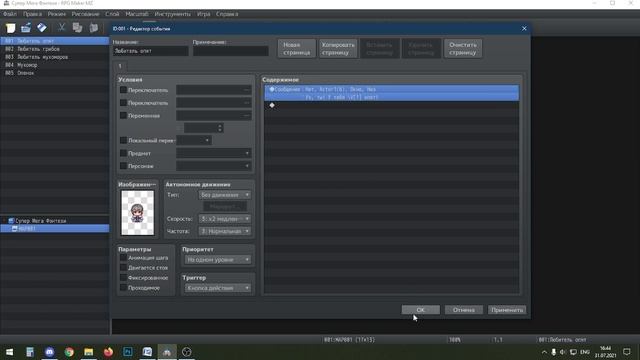Click the microphone tray icon

(553, 352)
